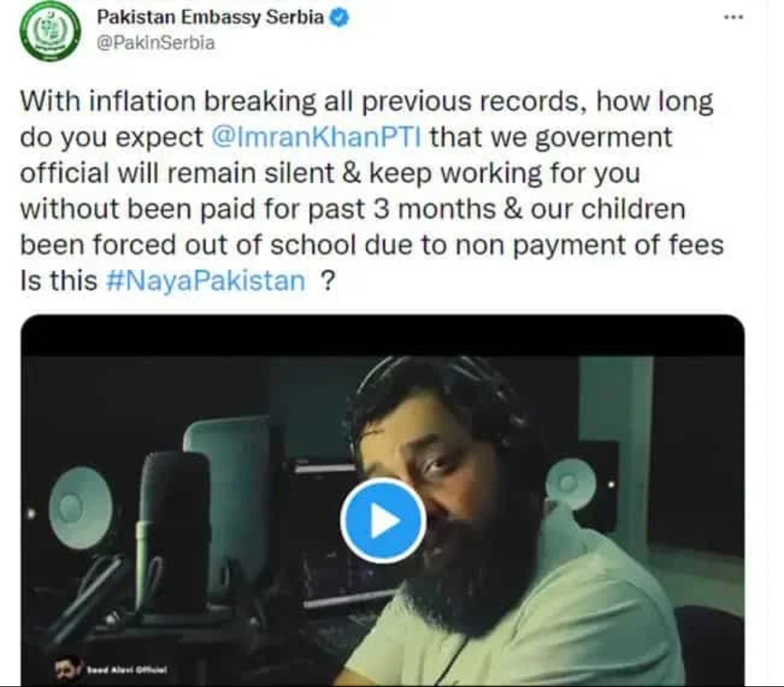Viewport: 784px width, 687px height.
Task: Click the tweet's first line about inflation
Action: [367, 102]
